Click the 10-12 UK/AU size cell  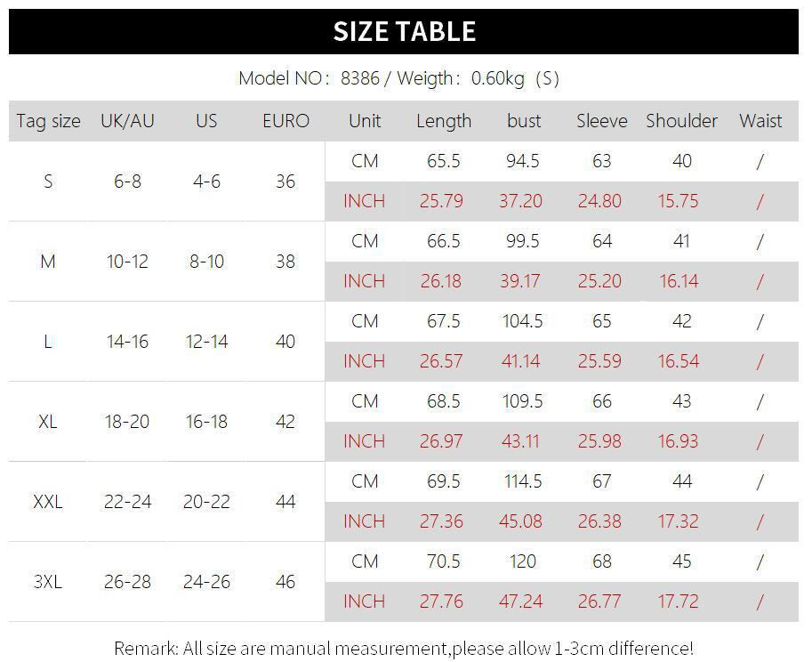[x=127, y=262]
